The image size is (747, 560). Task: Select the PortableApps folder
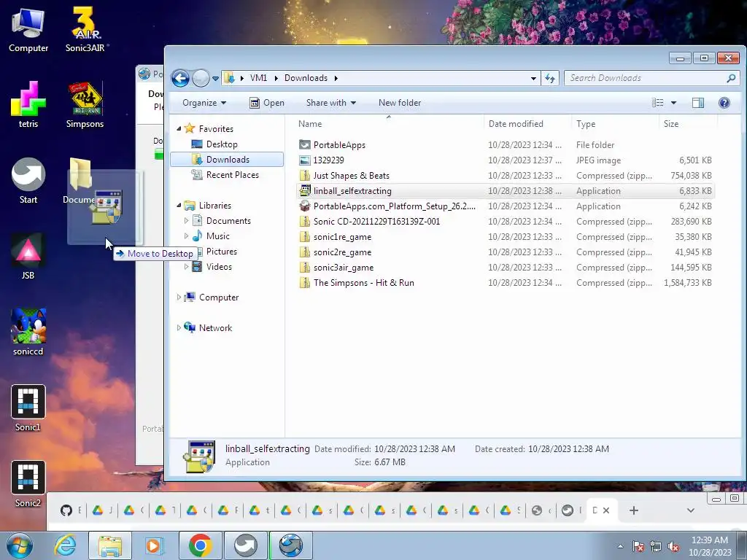(x=505, y=145)
